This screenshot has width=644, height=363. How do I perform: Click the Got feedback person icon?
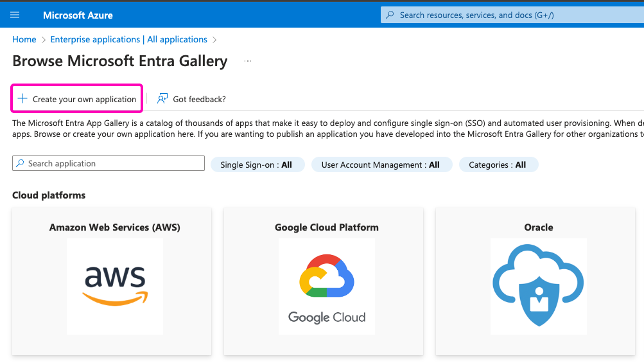coord(162,99)
